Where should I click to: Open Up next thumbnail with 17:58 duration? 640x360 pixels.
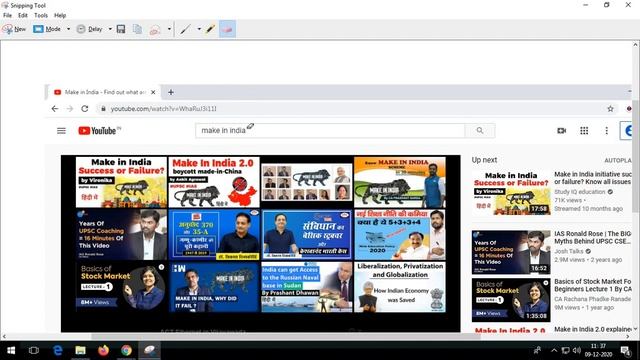click(511, 193)
